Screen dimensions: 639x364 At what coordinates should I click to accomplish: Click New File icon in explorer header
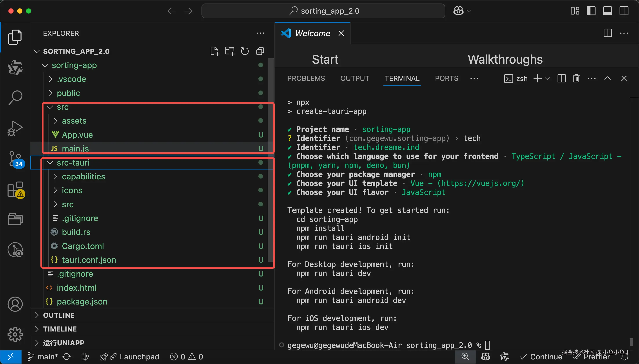tap(214, 51)
